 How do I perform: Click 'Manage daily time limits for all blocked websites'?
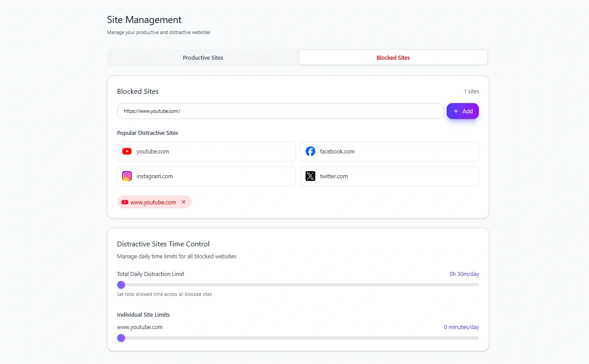(x=177, y=257)
